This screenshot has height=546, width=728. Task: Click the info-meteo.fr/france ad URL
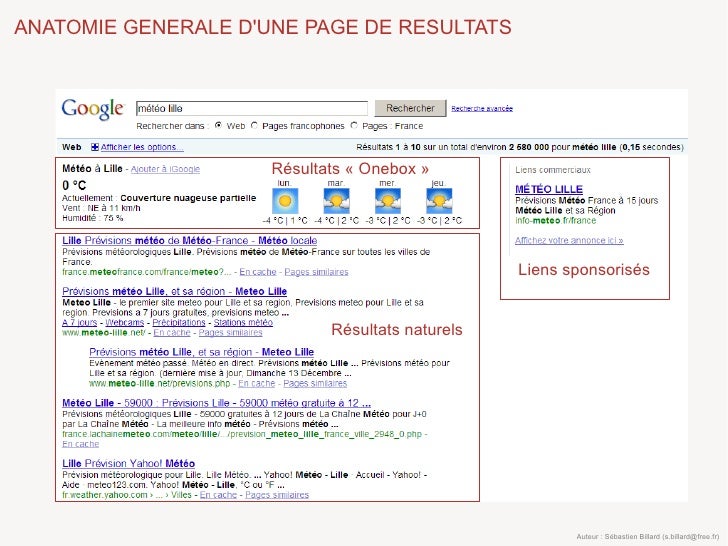[x=555, y=221]
